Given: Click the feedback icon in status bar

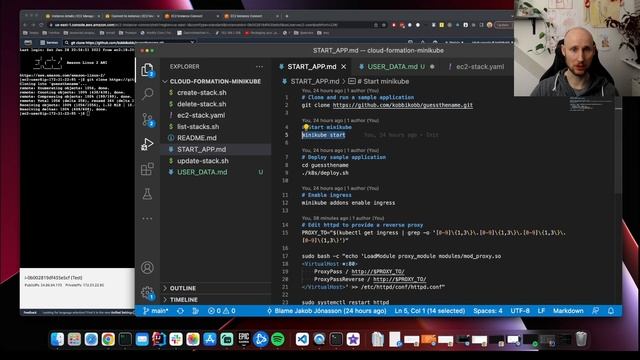Looking at the screenshot, I should tap(596, 311).
